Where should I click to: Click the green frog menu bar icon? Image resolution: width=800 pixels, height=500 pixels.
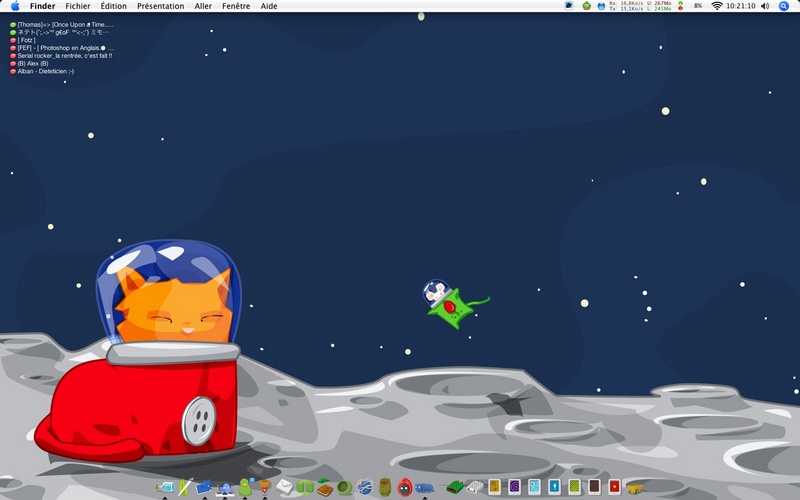pos(587,6)
